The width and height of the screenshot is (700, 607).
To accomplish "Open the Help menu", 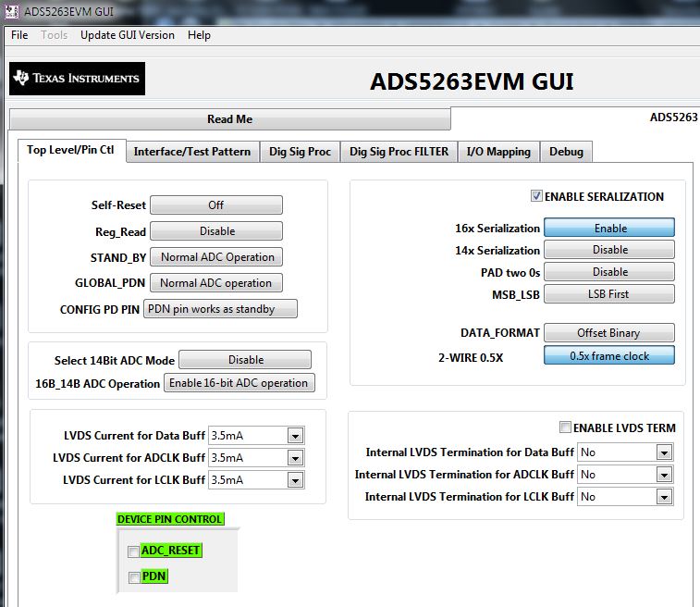I will coord(199,35).
